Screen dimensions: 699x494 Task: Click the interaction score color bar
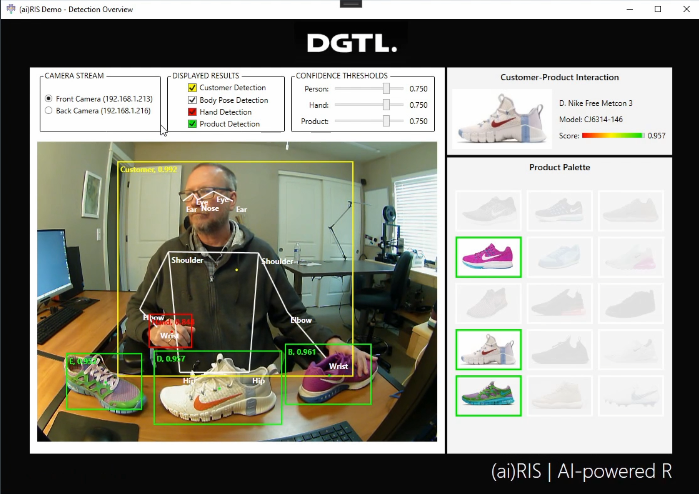tap(613, 135)
